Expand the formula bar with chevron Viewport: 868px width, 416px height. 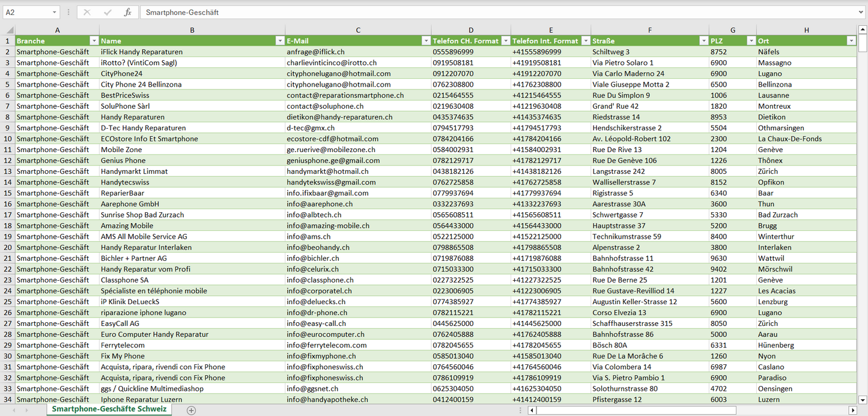861,12
